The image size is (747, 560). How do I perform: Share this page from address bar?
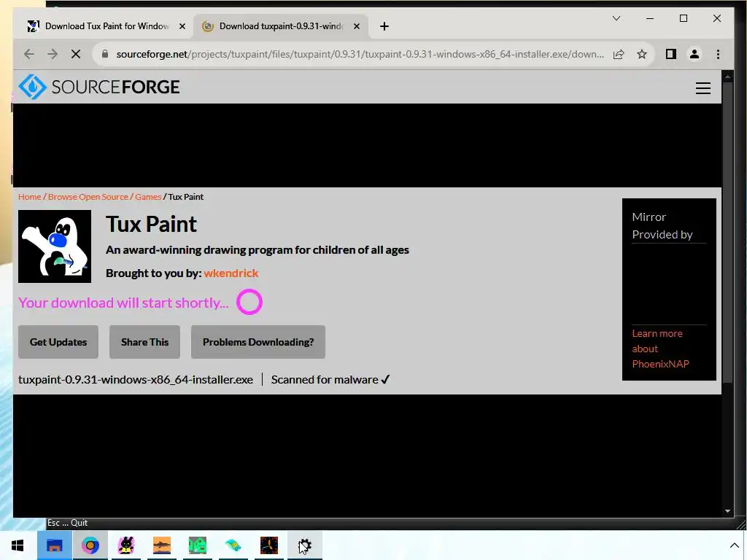point(619,54)
